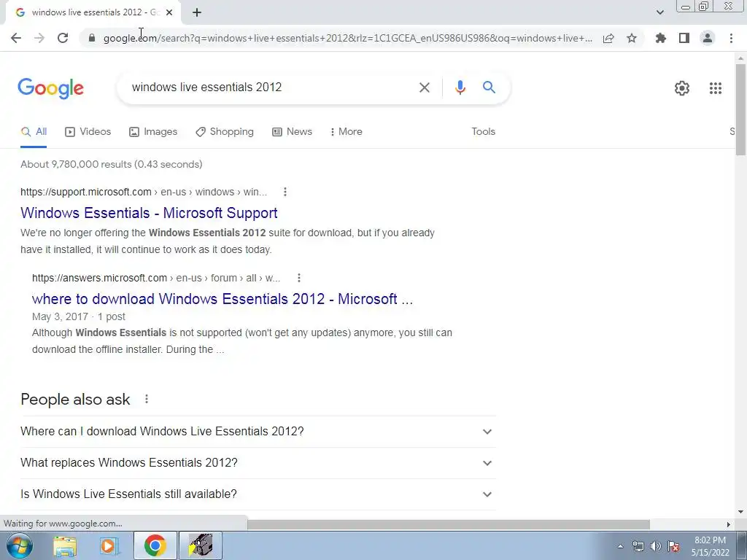
Task: Open three-dot menu for support.microsoft.com result
Action: [x=285, y=192]
